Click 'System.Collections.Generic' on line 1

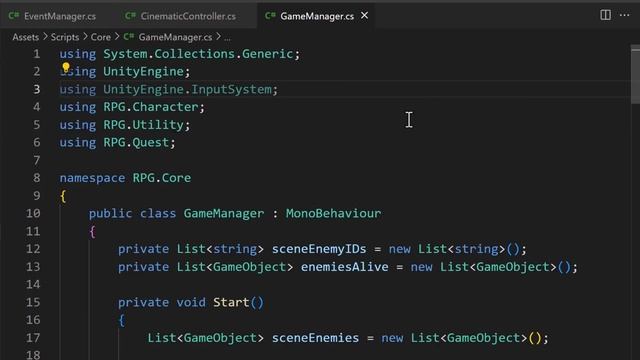[x=198, y=54]
